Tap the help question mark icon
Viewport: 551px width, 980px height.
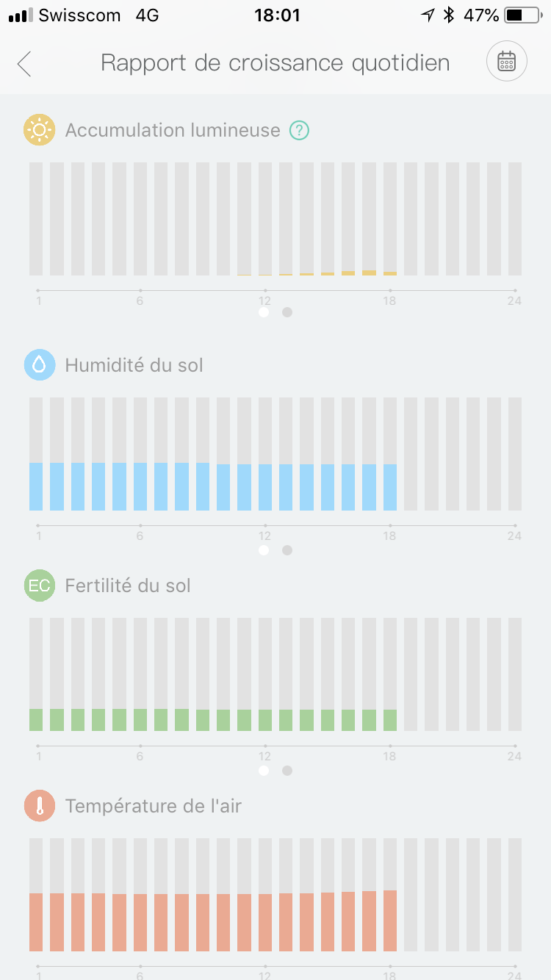point(299,130)
